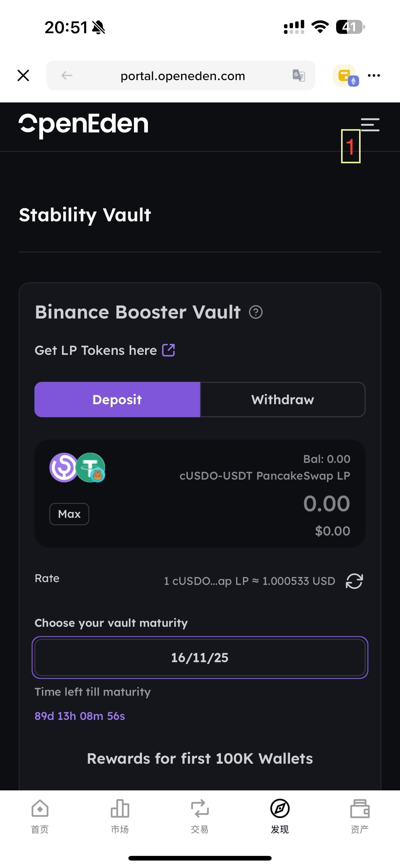The image size is (400, 868).
Task: Open the 首页 home tab
Action: pyautogui.click(x=40, y=816)
